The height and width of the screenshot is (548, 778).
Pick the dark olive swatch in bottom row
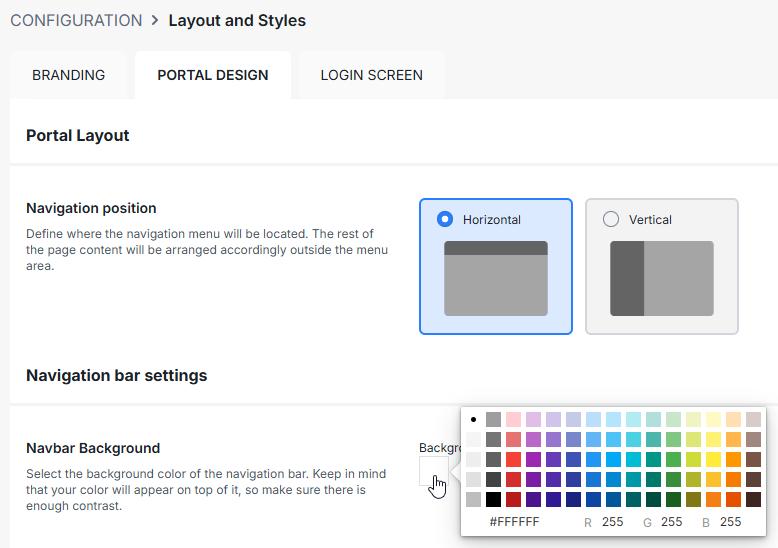coord(693,499)
